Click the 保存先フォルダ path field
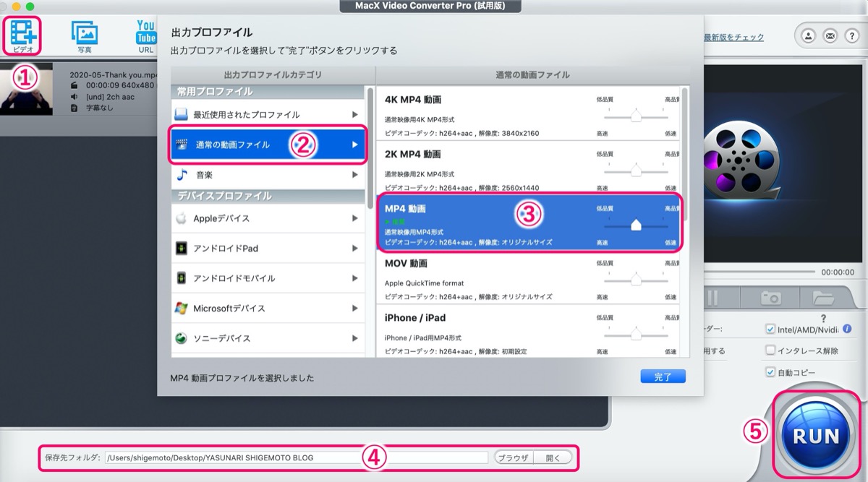This screenshot has height=482, width=868. pos(297,457)
